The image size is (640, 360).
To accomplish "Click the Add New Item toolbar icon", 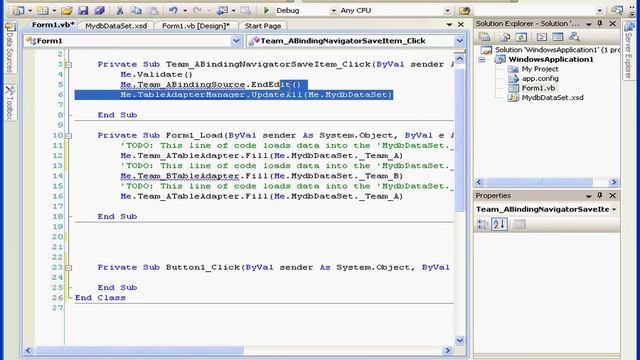I will (x=43, y=11).
